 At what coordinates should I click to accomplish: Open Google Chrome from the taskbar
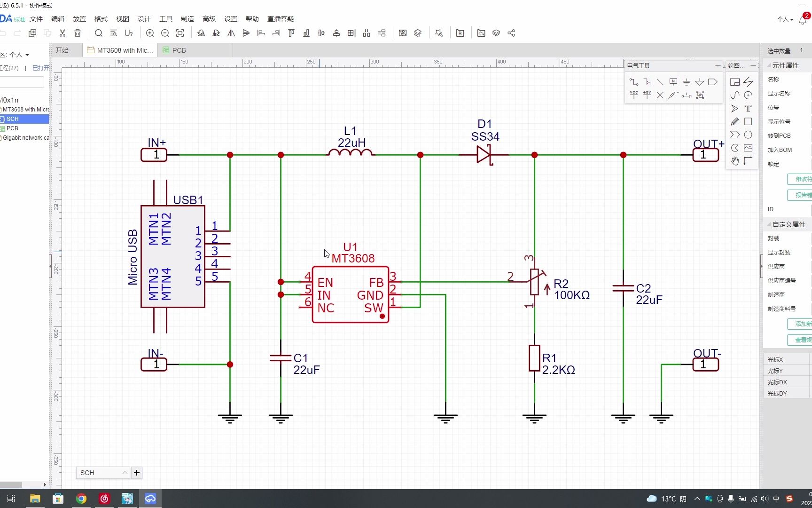(x=81, y=499)
